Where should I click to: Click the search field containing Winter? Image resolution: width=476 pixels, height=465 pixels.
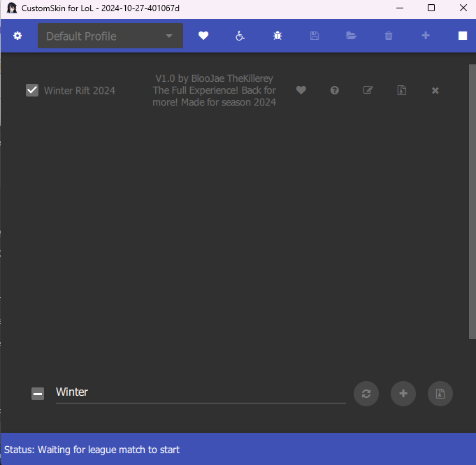200,392
